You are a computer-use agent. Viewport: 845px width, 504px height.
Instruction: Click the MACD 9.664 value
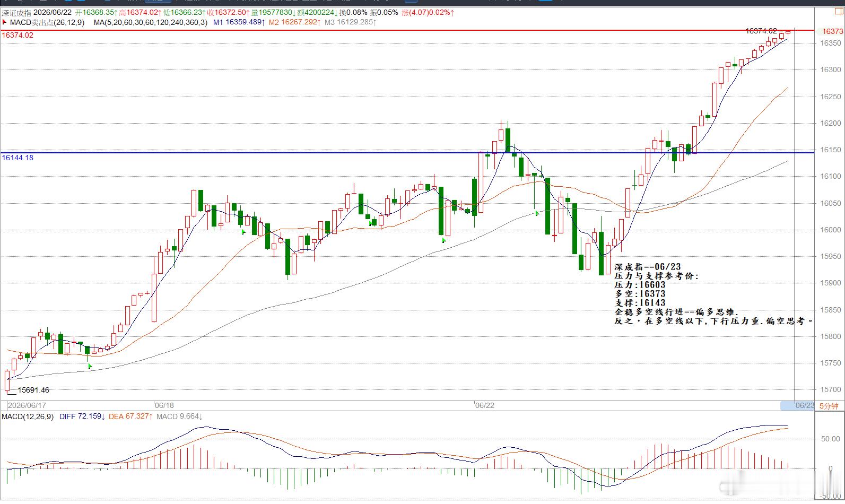(179, 416)
